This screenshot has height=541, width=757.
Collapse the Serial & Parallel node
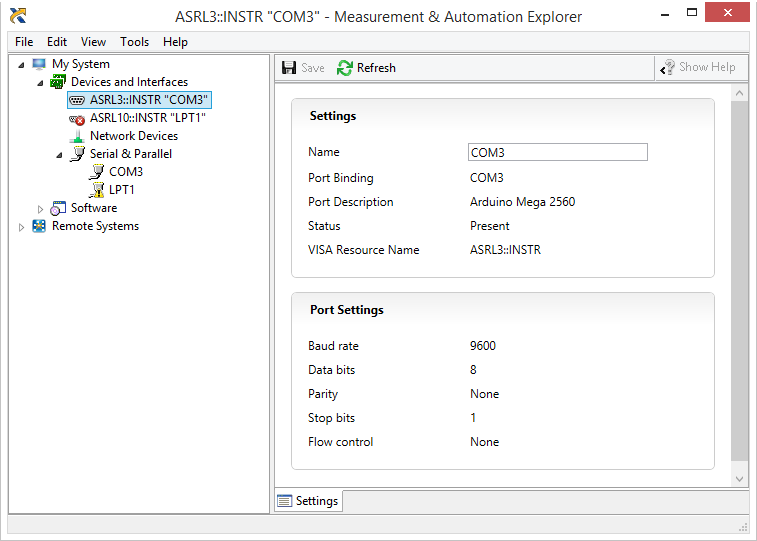[x=59, y=155]
